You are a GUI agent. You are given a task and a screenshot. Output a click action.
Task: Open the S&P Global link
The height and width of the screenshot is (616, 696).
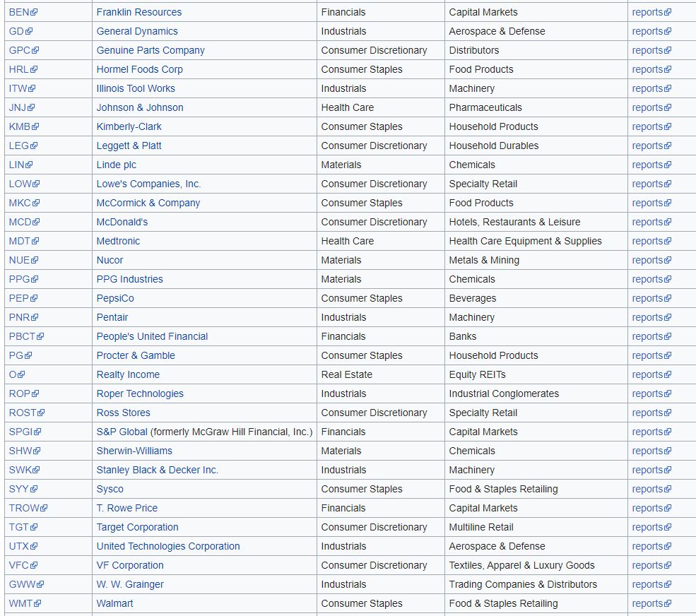click(x=122, y=432)
